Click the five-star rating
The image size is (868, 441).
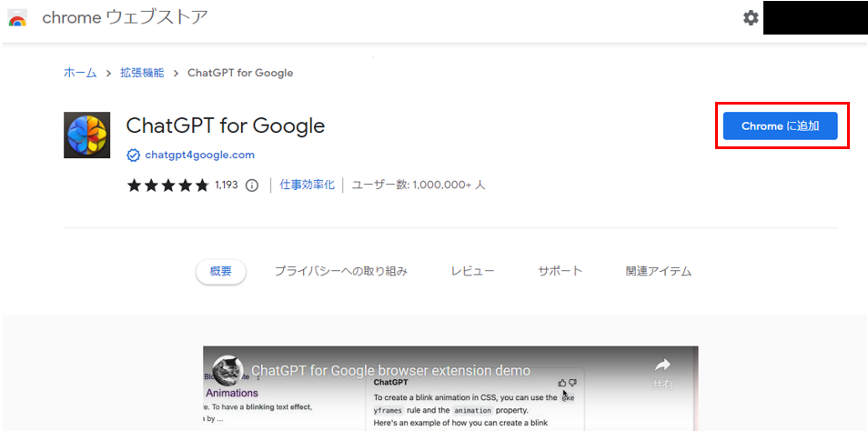coord(167,185)
